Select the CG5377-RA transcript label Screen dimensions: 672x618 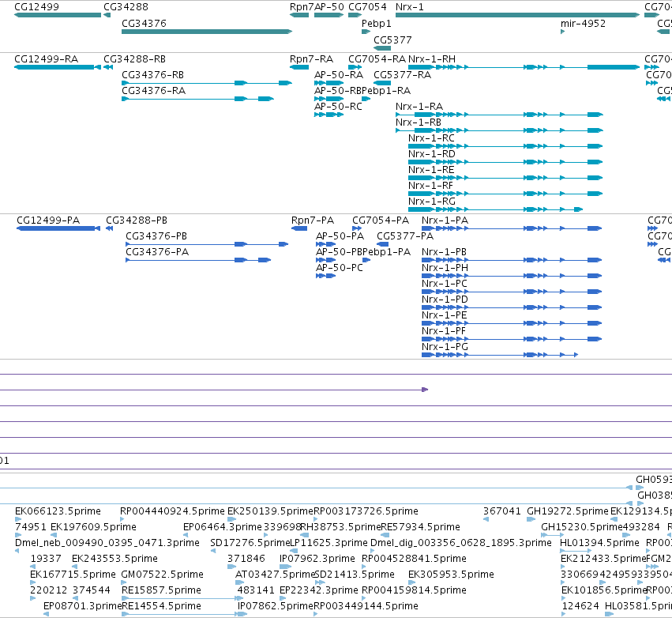coord(403,74)
